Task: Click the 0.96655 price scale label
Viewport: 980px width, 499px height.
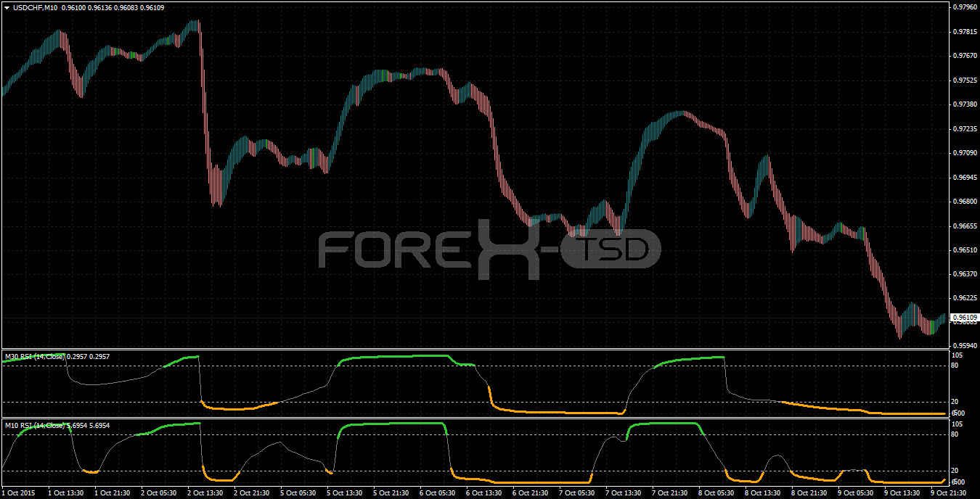Action: (964, 226)
